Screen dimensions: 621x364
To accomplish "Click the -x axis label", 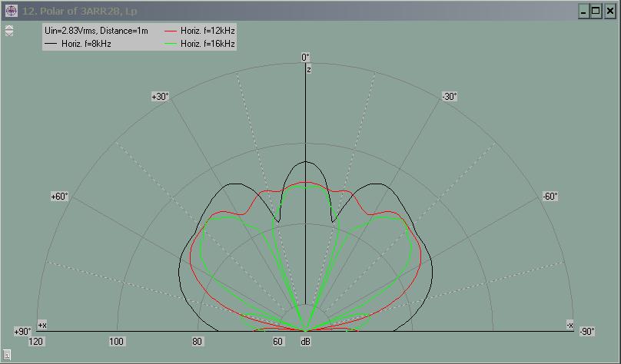I will (570, 326).
